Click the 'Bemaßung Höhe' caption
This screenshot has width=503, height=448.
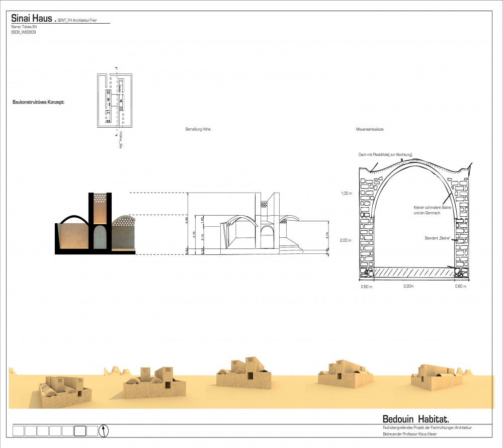pos(198,129)
